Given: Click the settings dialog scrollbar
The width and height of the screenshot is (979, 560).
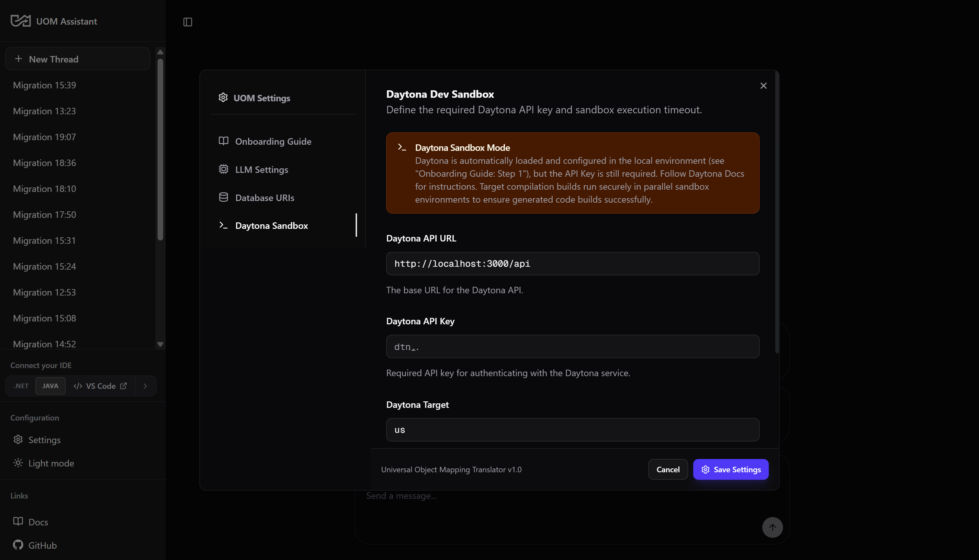Looking at the screenshot, I should click(777, 212).
